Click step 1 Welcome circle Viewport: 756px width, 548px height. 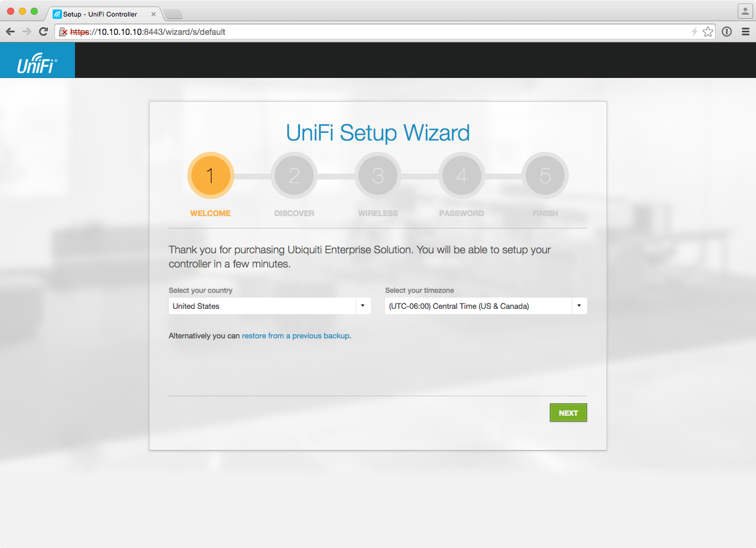[211, 175]
